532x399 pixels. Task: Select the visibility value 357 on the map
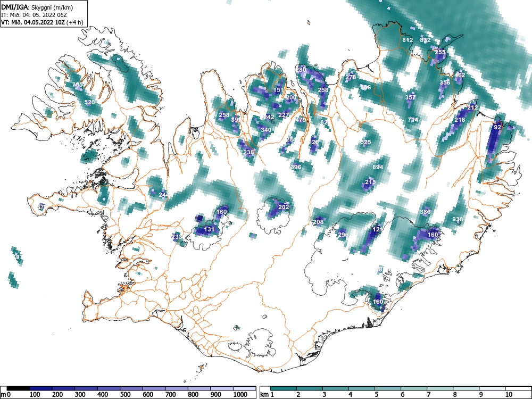(410, 97)
